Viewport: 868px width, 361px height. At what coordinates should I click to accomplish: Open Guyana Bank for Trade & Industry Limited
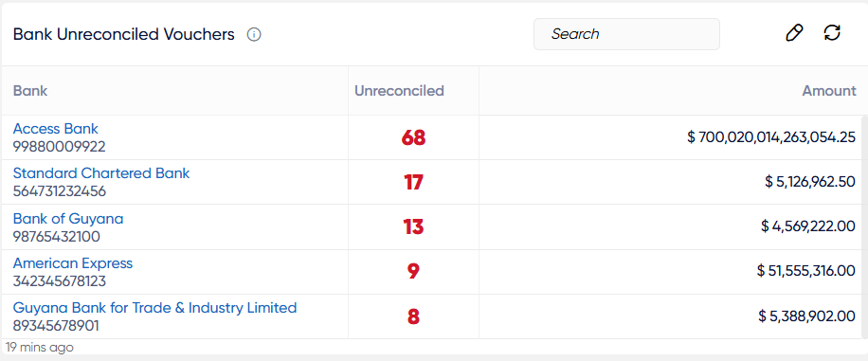click(x=155, y=307)
